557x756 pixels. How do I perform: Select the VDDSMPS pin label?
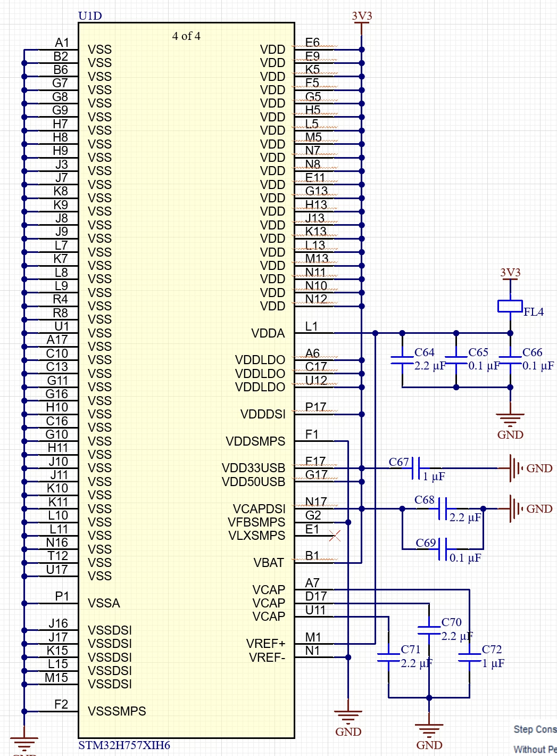tap(255, 441)
